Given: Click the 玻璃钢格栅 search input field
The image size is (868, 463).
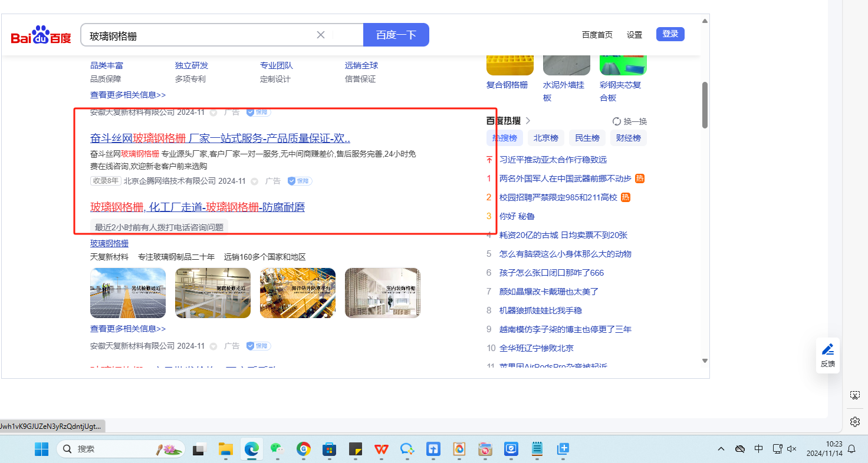Looking at the screenshot, I should [x=200, y=35].
